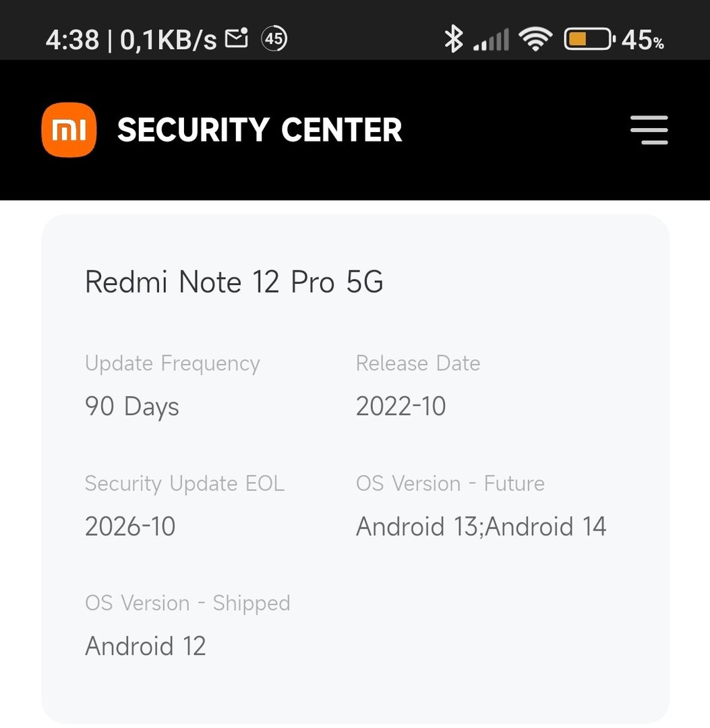Tap the Wi-Fi status icon

pyautogui.click(x=535, y=40)
